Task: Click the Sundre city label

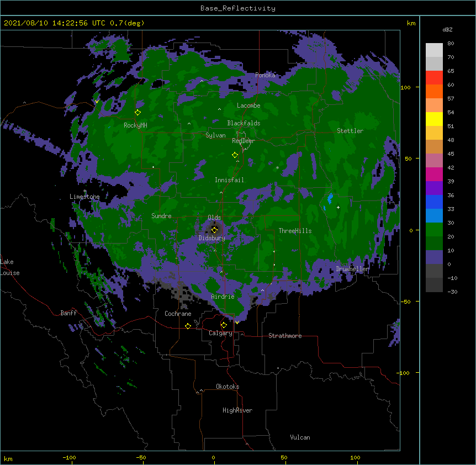Action: (161, 216)
